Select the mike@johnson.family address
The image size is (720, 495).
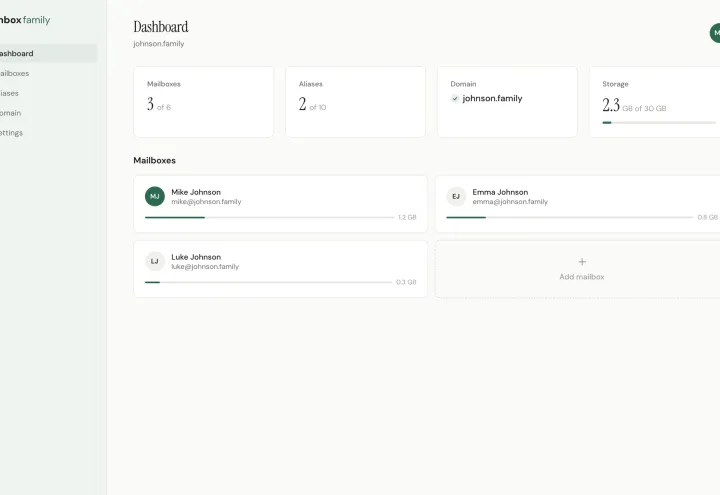(x=206, y=202)
